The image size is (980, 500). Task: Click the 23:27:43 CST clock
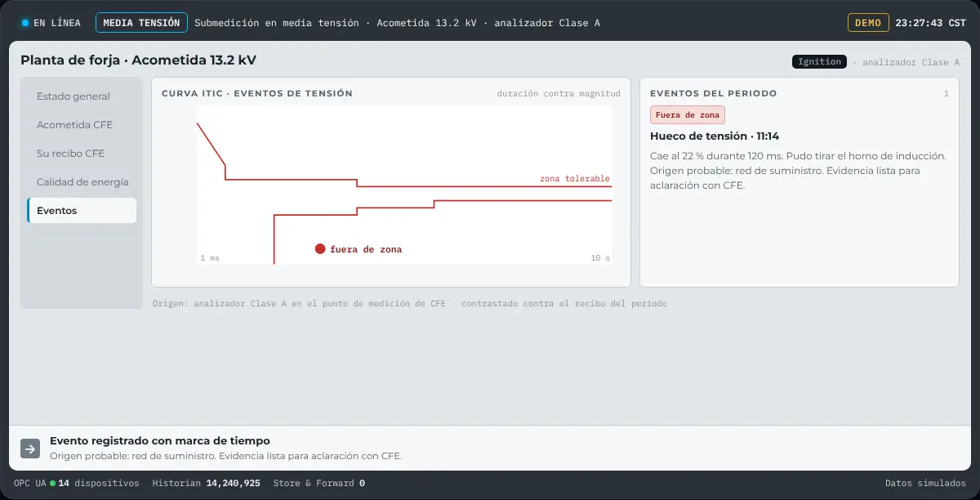931,23
